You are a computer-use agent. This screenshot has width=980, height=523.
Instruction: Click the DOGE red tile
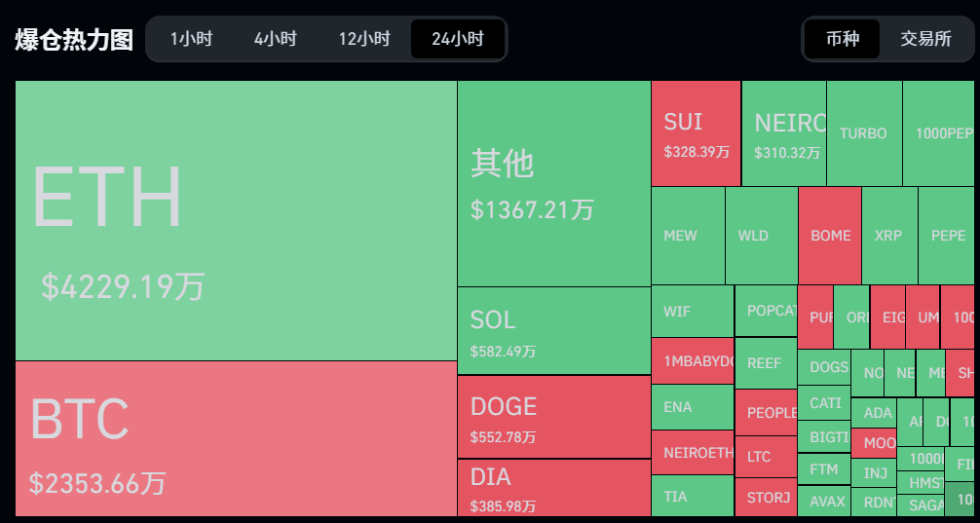553,417
